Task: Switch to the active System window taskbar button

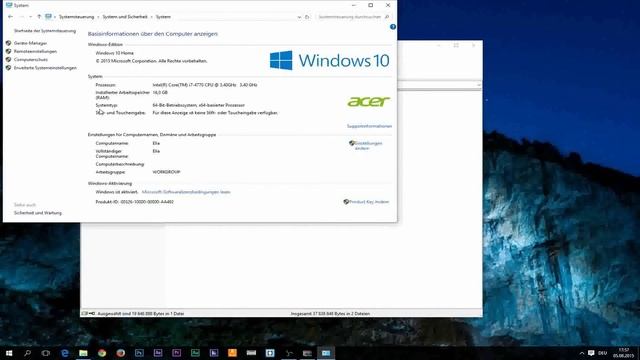Action: pyautogui.click(x=326, y=353)
